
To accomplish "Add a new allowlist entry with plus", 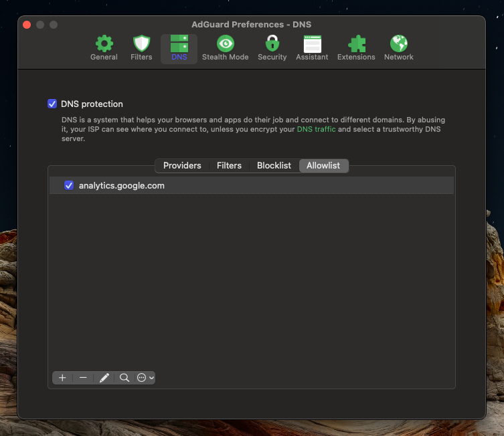I will pos(62,378).
